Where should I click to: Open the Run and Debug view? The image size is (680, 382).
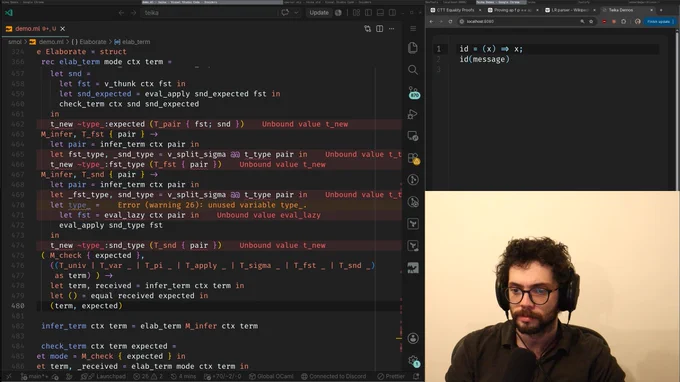[x=413, y=114]
